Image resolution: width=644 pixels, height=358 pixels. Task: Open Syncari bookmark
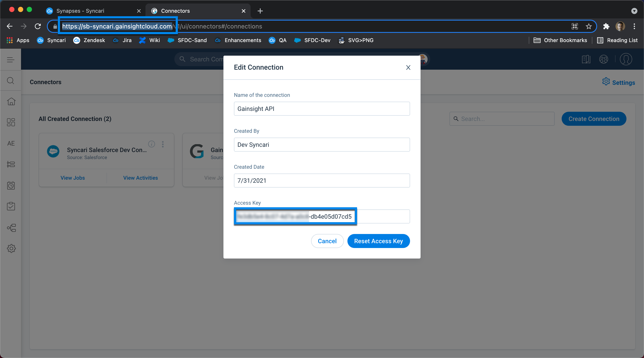[x=51, y=40]
